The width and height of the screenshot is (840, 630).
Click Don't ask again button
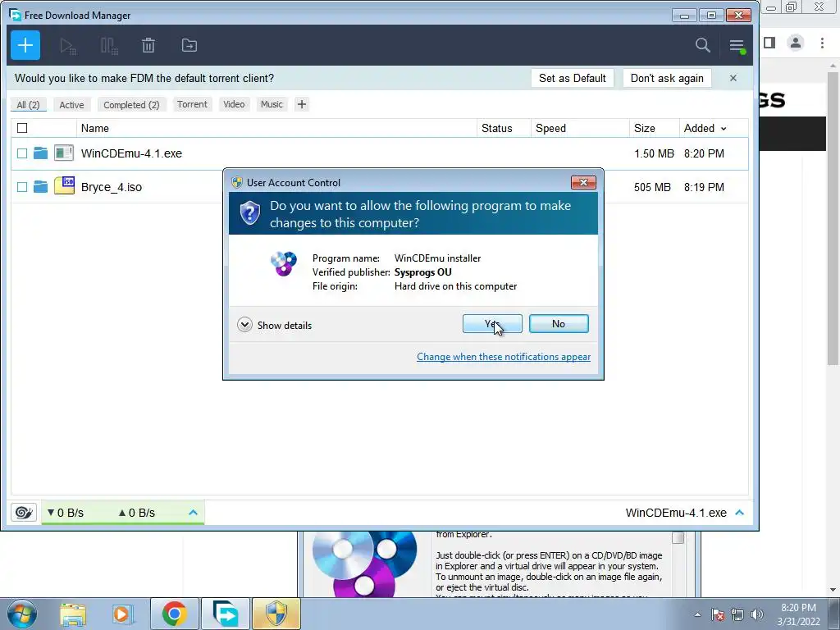tap(667, 78)
